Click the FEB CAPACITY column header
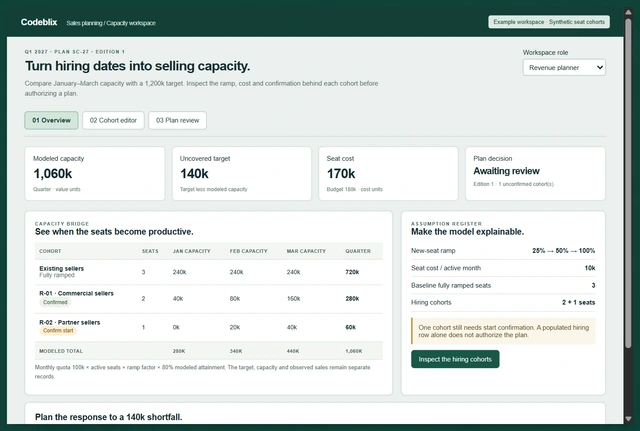 point(249,251)
